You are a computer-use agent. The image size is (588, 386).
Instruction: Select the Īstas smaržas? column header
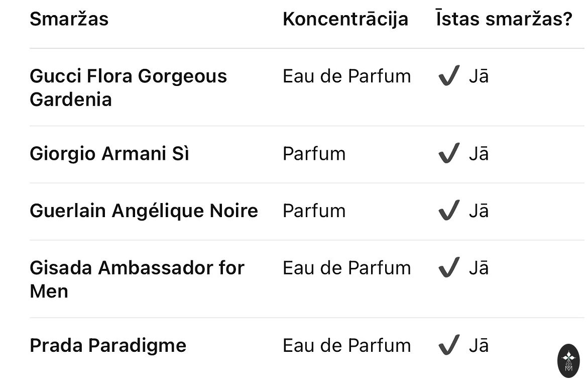(504, 19)
